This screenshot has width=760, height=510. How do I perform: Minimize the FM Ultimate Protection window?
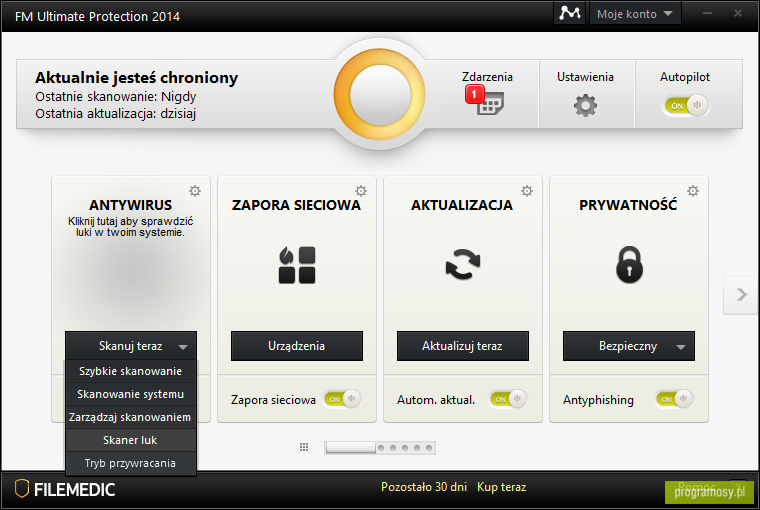pyautogui.click(x=708, y=14)
